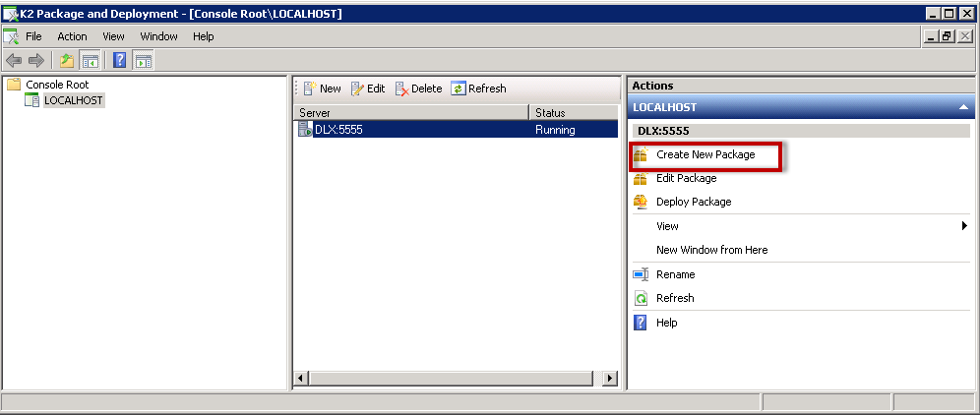Click Refresh in Actions pane
The width and height of the screenshot is (980, 415).
(675, 298)
